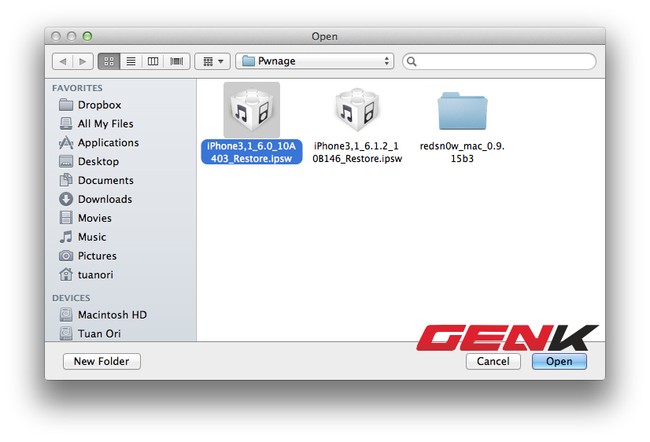The image size is (650, 442).
Task: Click the tuanori house icon
Action: (x=66, y=274)
